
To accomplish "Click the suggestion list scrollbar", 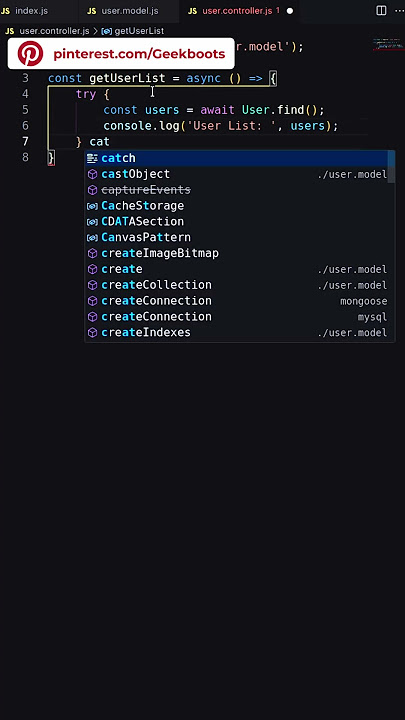I will click(391, 167).
